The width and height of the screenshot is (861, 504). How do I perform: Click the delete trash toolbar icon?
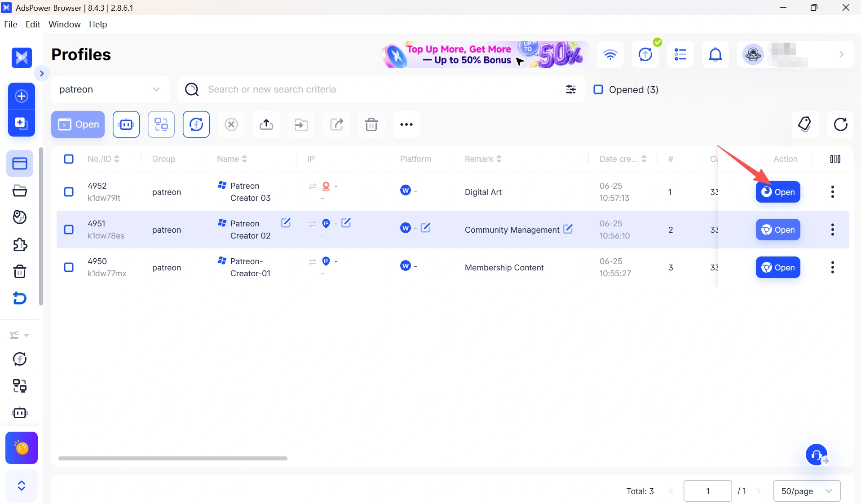click(x=371, y=124)
